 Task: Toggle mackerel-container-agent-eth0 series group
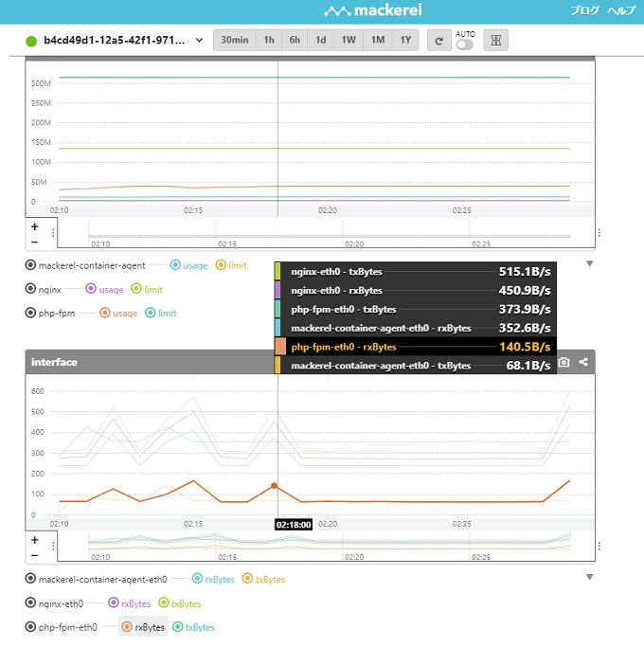[x=96, y=579]
